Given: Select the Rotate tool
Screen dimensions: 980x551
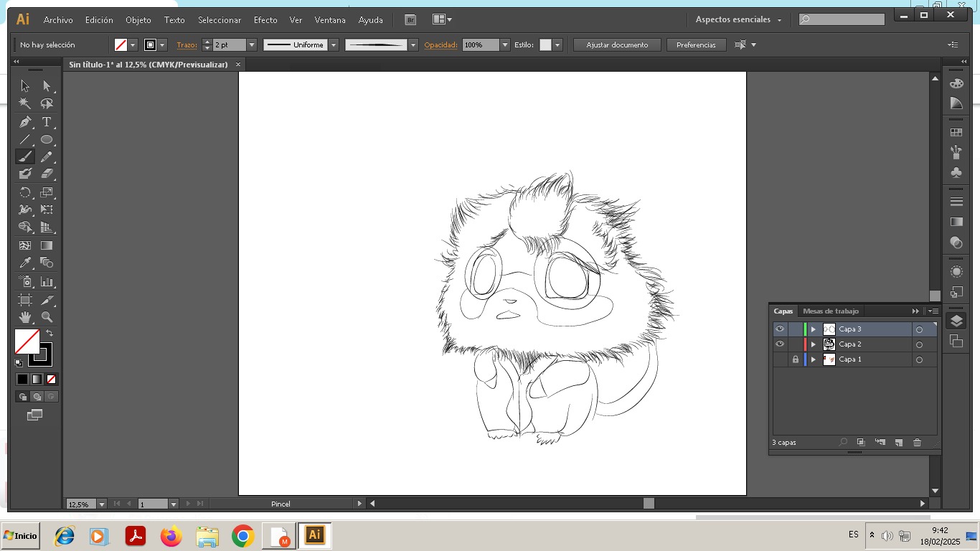Looking at the screenshot, I should point(25,192).
